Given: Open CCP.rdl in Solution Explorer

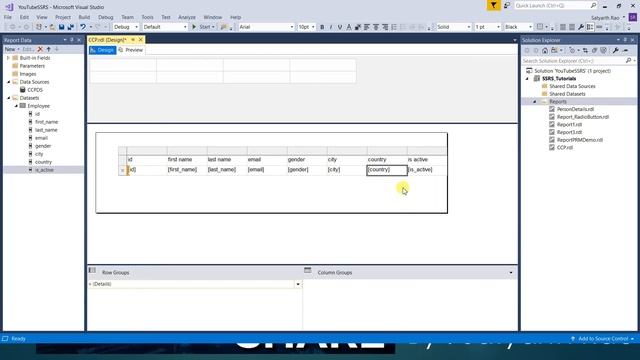Looking at the screenshot, I should [x=565, y=147].
